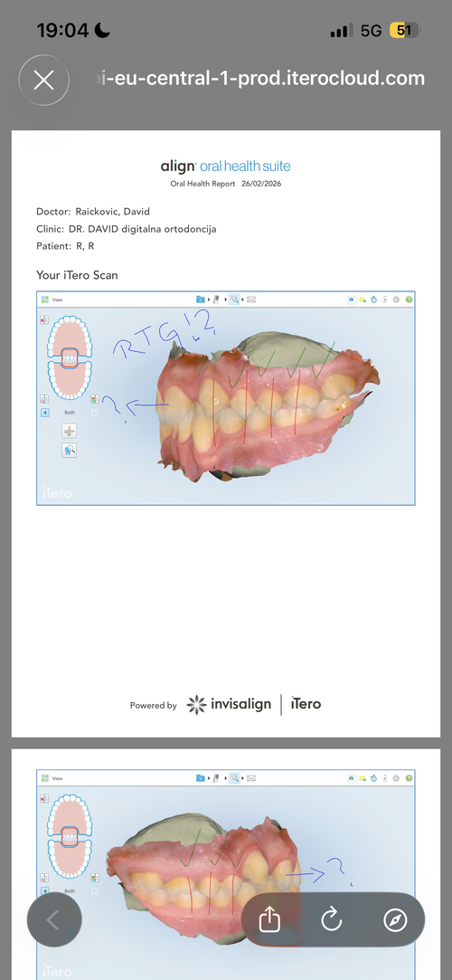Click the yellow folder icon in first scan
This screenshot has width=452, height=980.
[363, 300]
